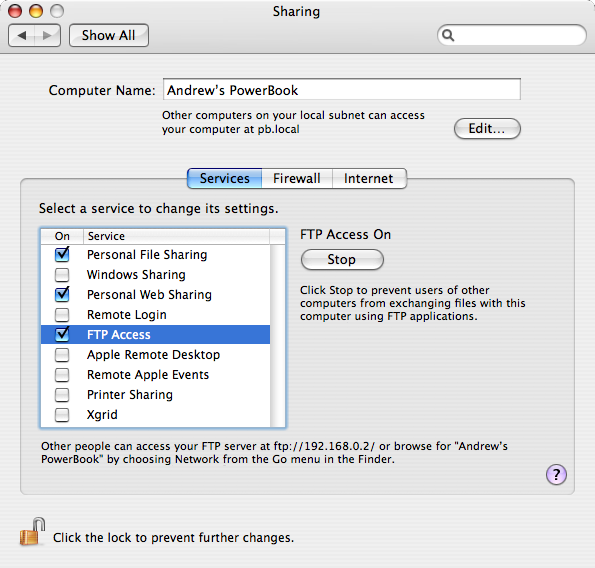
Task: Enable the Apple Remote Desktop checkbox
Action: [62, 355]
